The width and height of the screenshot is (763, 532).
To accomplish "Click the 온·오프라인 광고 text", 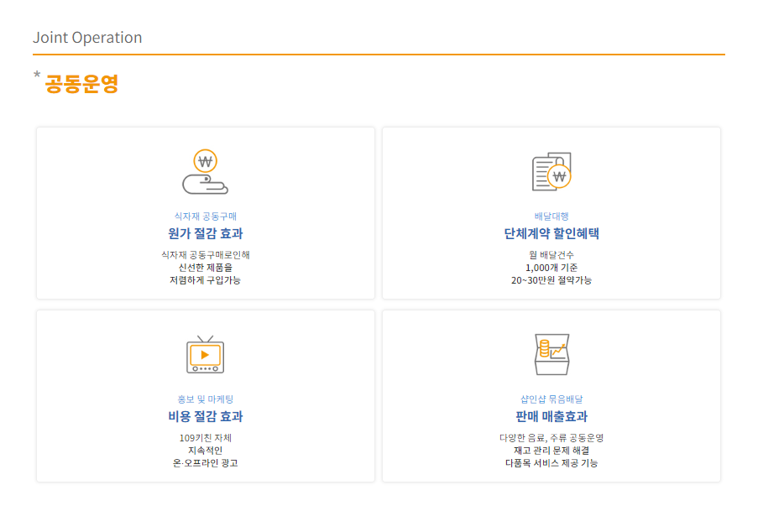I will coord(206,463).
